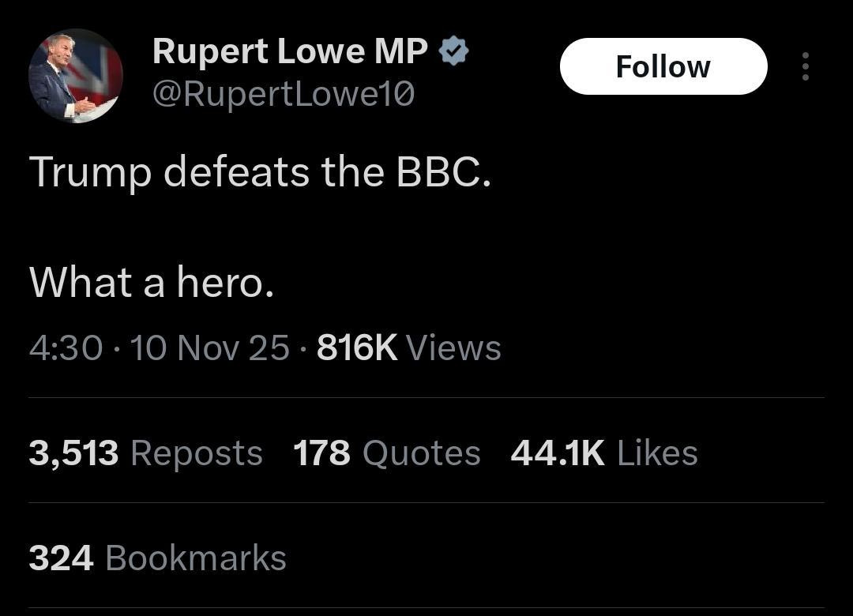
Task: Click the 10 Nov 25 date
Action: click(210, 347)
